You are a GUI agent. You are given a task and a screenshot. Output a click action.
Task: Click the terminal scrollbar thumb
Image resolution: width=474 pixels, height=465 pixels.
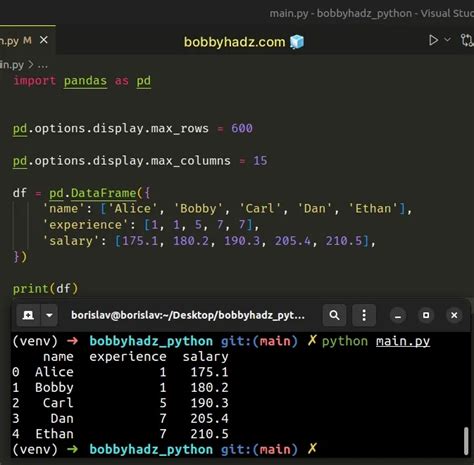(466, 441)
